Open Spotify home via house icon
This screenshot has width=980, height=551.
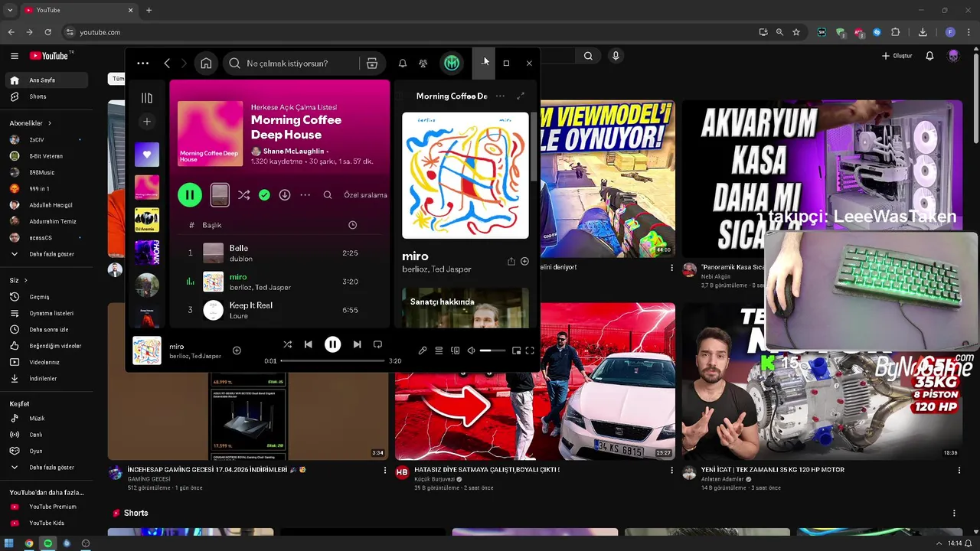pos(206,64)
